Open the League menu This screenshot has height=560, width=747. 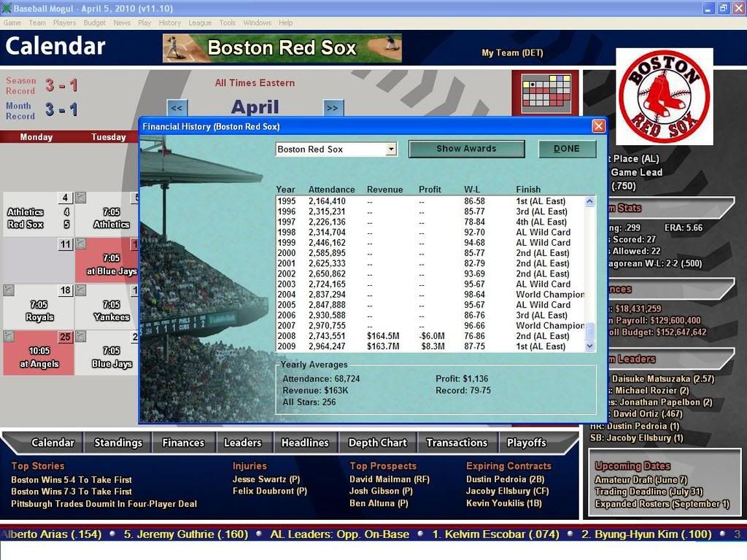pyautogui.click(x=200, y=23)
